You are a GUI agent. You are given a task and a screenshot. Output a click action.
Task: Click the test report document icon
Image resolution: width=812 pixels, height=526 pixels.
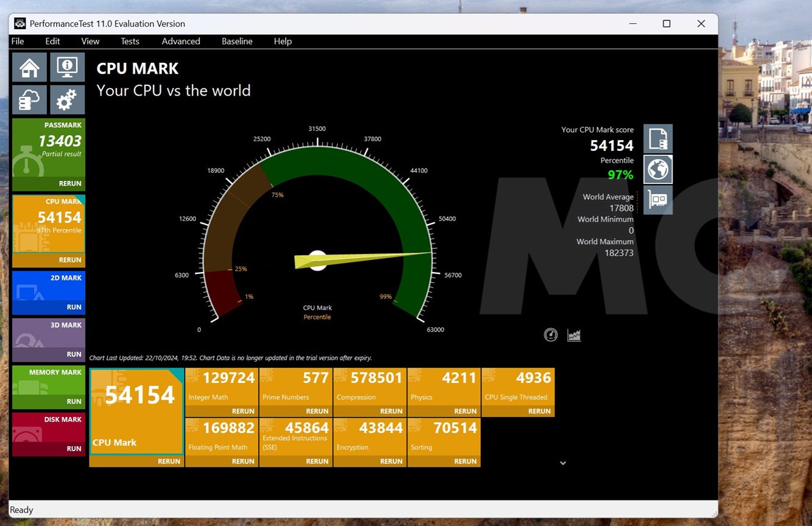pyautogui.click(x=657, y=138)
